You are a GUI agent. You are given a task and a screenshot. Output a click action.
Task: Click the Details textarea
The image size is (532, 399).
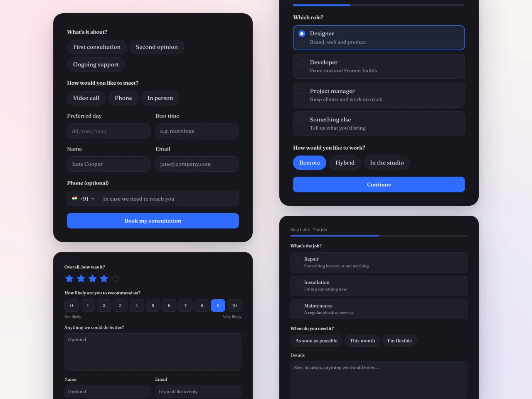379,380
